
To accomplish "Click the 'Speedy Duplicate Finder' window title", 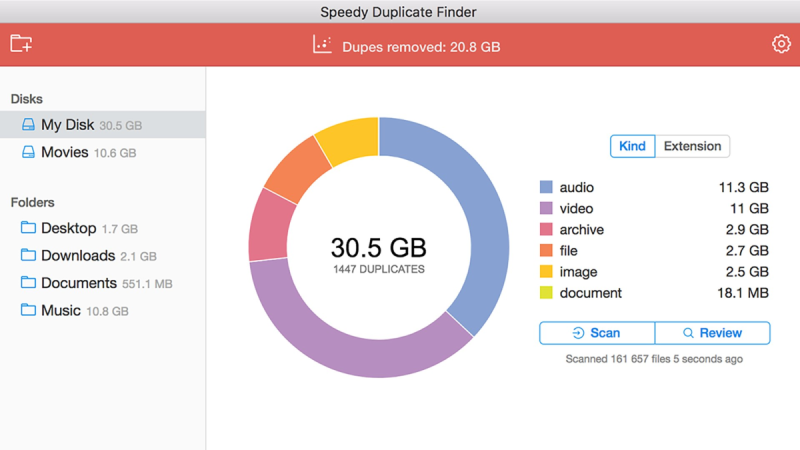I will (x=398, y=12).
